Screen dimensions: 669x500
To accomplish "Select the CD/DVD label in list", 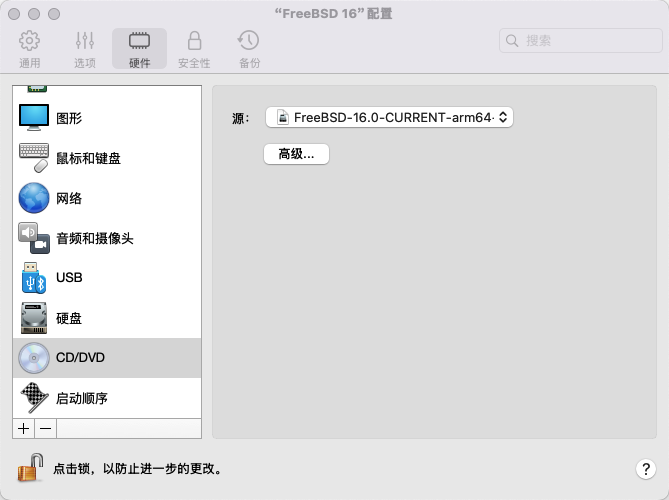I will point(80,358).
